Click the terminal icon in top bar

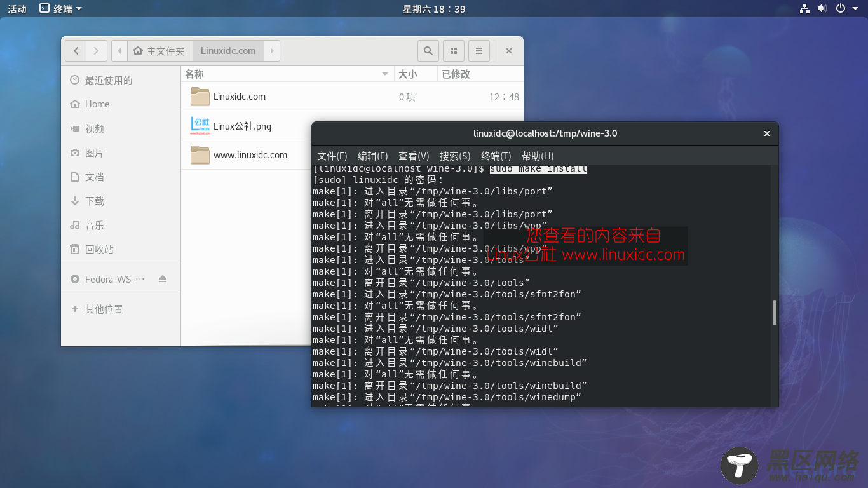point(44,8)
